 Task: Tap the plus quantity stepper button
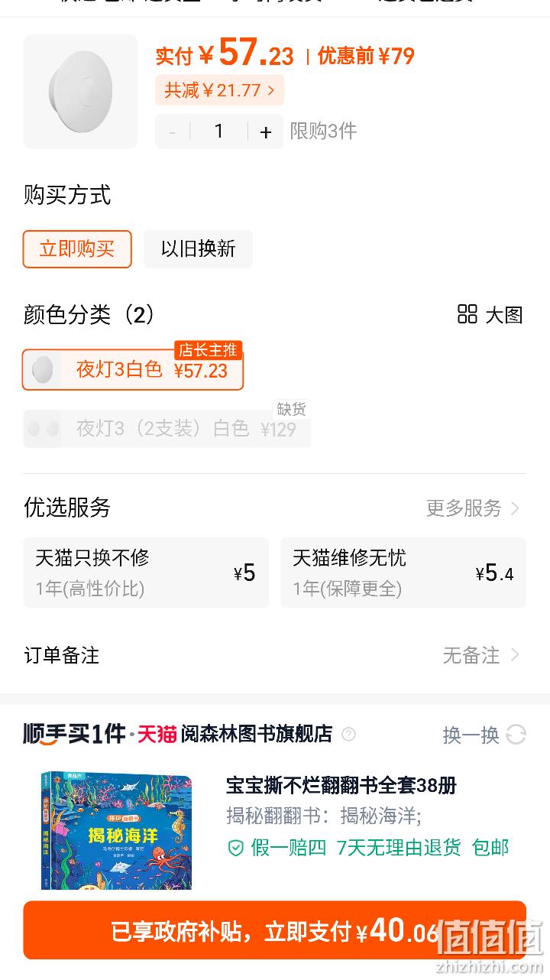(265, 132)
